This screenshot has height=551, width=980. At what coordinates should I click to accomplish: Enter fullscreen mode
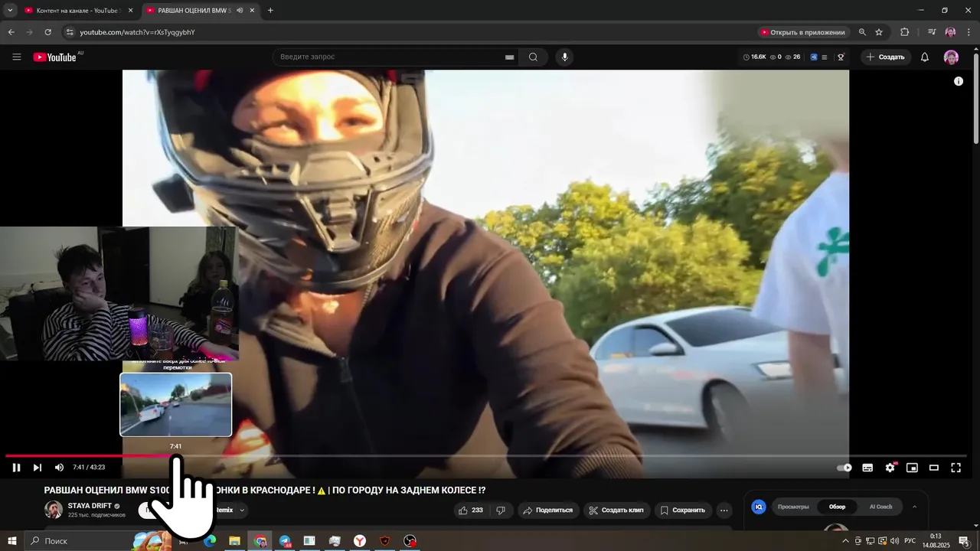tap(955, 468)
